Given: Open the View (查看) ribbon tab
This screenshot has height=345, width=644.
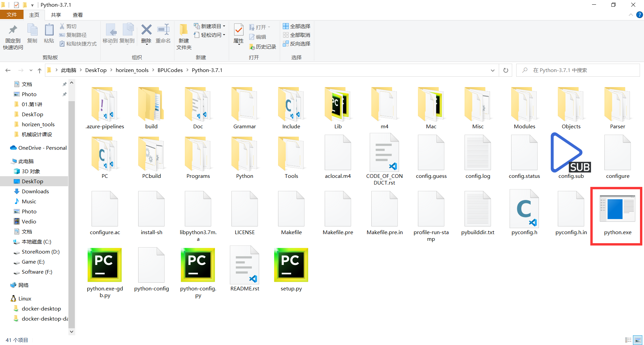Looking at the screenshot, I should point(77,15).
